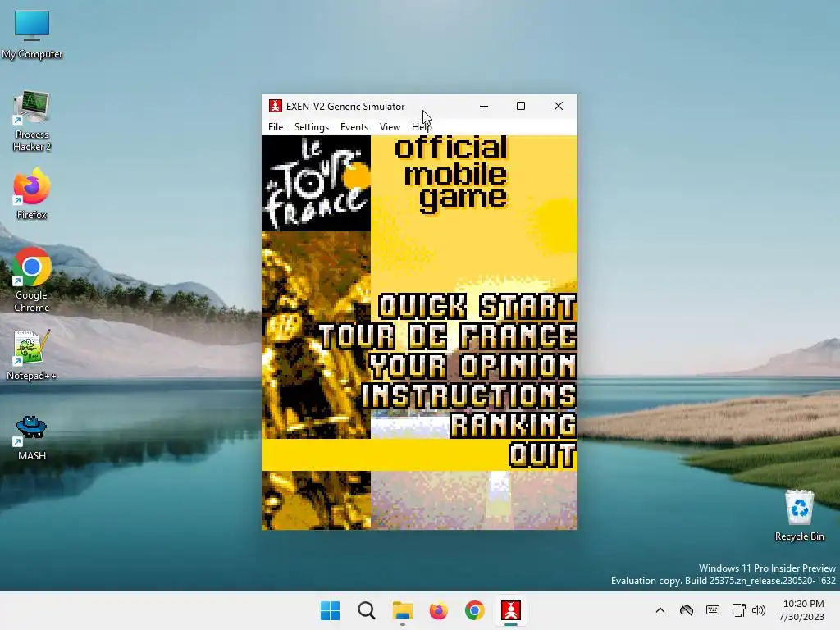Click Le Tour de France logo

click(x=317, y=183)
